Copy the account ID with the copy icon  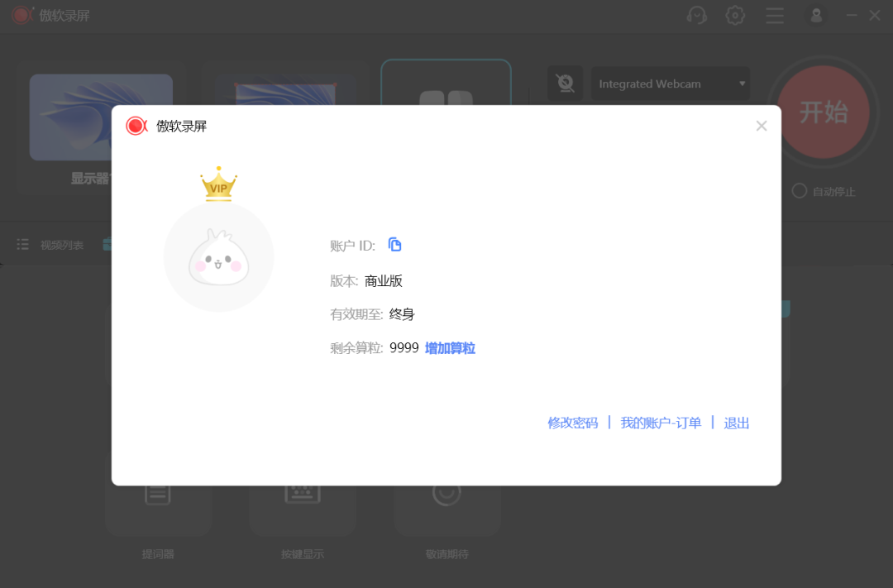point(394,245)
